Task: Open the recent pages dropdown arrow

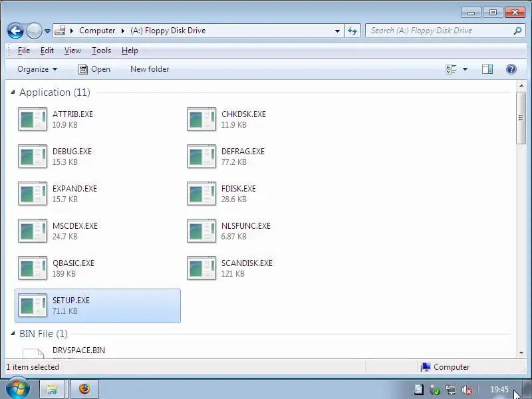Action: 47,31
